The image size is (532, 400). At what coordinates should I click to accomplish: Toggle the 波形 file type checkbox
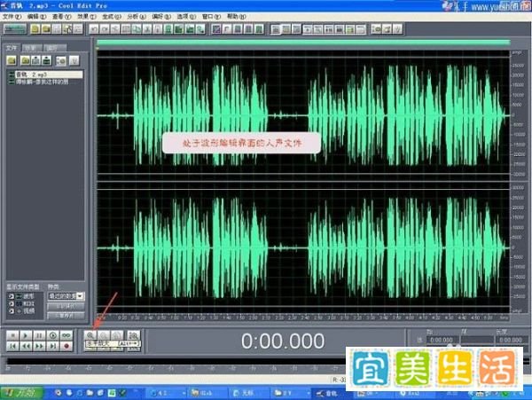click(x=12, y=296)
